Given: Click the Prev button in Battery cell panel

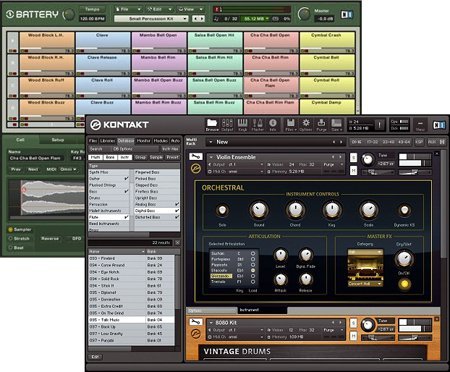Looking at the screenshot, I should click(16, 169).
